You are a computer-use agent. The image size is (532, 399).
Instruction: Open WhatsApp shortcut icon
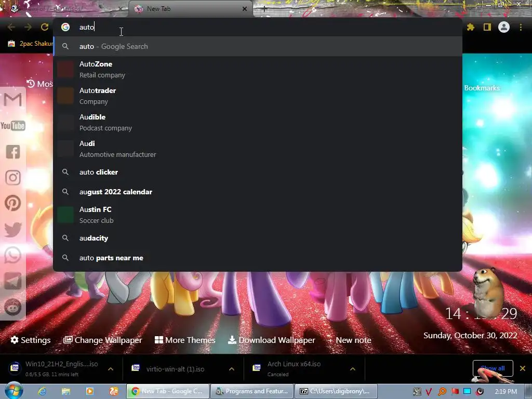click(x=13, y=255)
